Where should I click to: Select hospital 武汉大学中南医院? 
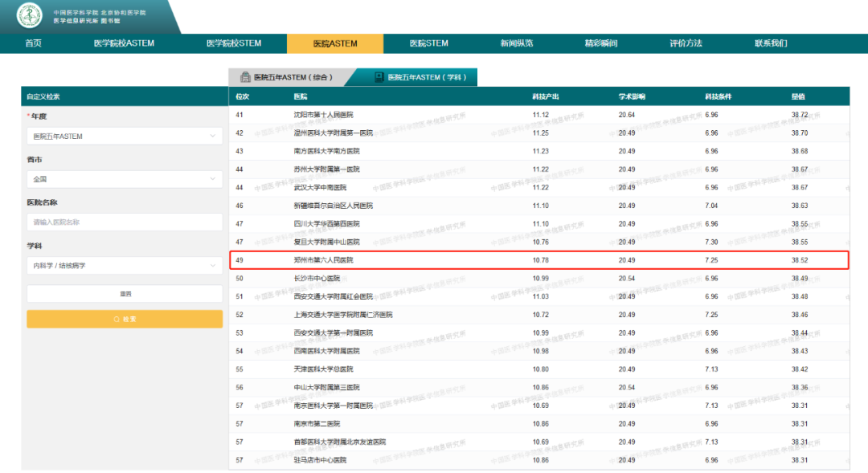pos(320,188)
